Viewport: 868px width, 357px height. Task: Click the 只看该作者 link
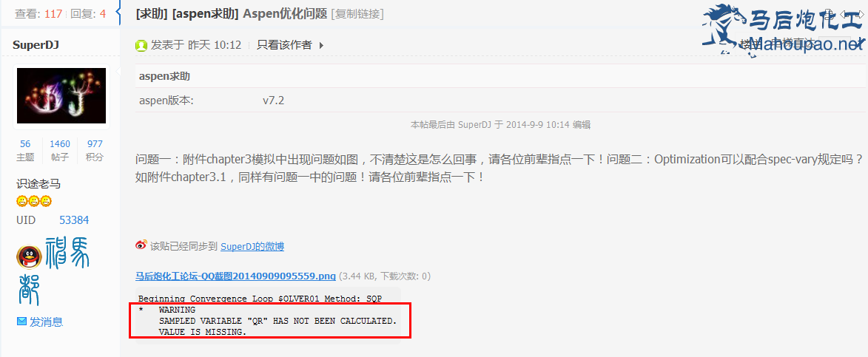click(x=284, y=45)
